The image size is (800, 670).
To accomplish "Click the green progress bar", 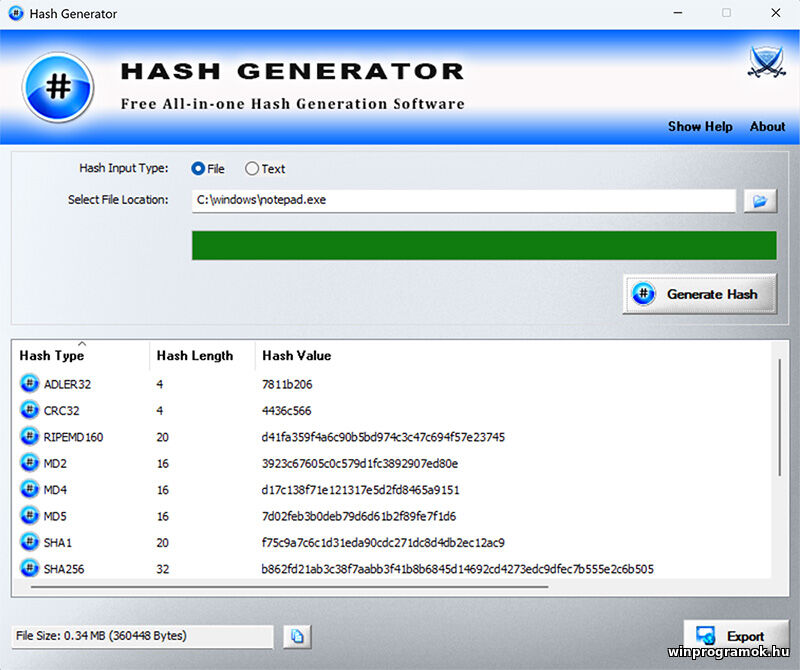I will (x=485, y=245).
